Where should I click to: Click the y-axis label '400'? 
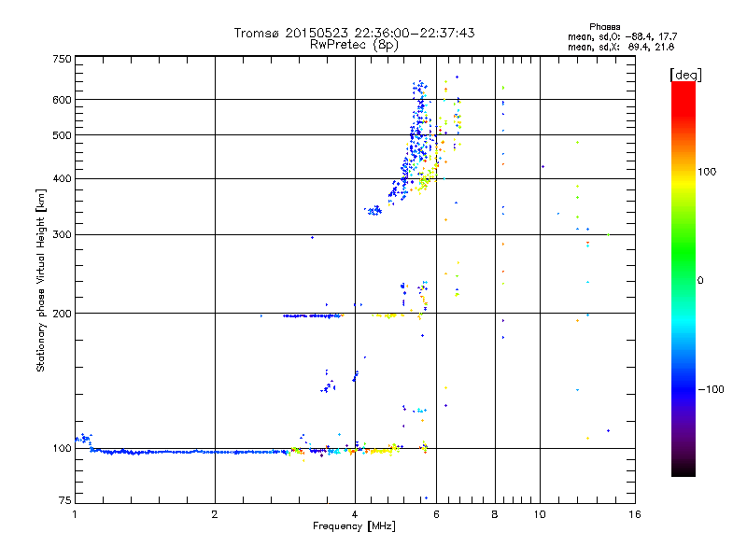pyautogui.click(x=62, y=179)
